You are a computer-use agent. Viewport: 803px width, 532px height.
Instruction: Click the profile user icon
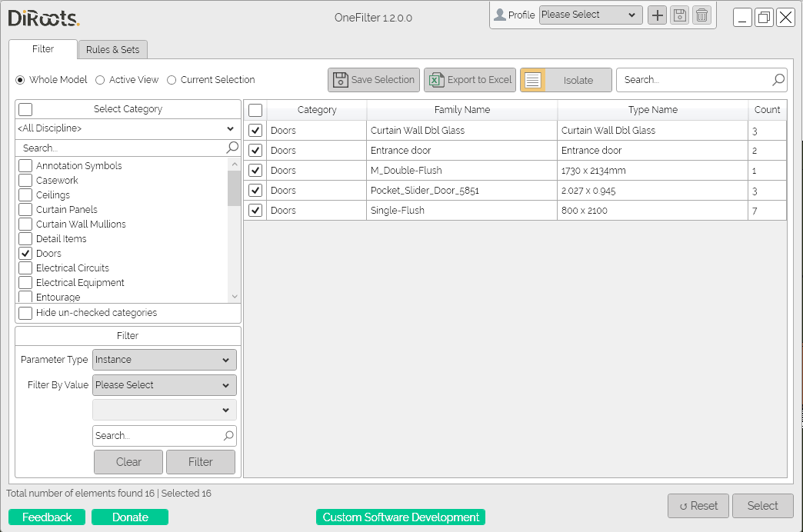click(x=499, y=15)
